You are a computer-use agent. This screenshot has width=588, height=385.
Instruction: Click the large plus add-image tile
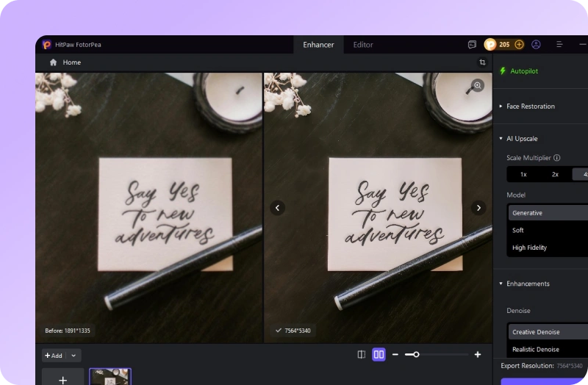[x=62, y=377]
